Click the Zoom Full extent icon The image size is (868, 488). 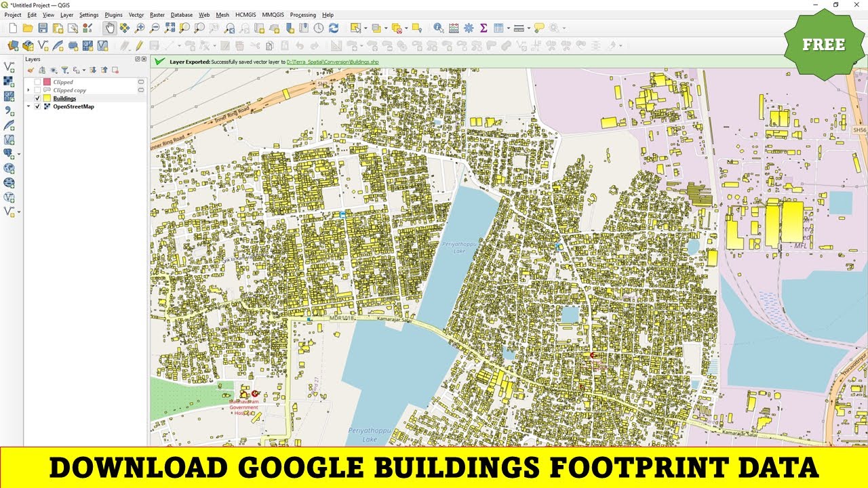pyautogui.click(x=170, y=28)
